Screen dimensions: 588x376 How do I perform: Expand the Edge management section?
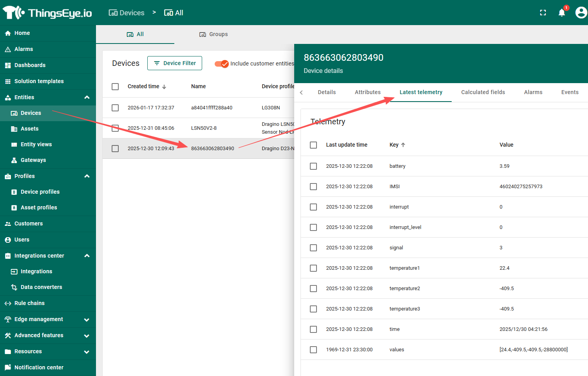pos(87,320)
